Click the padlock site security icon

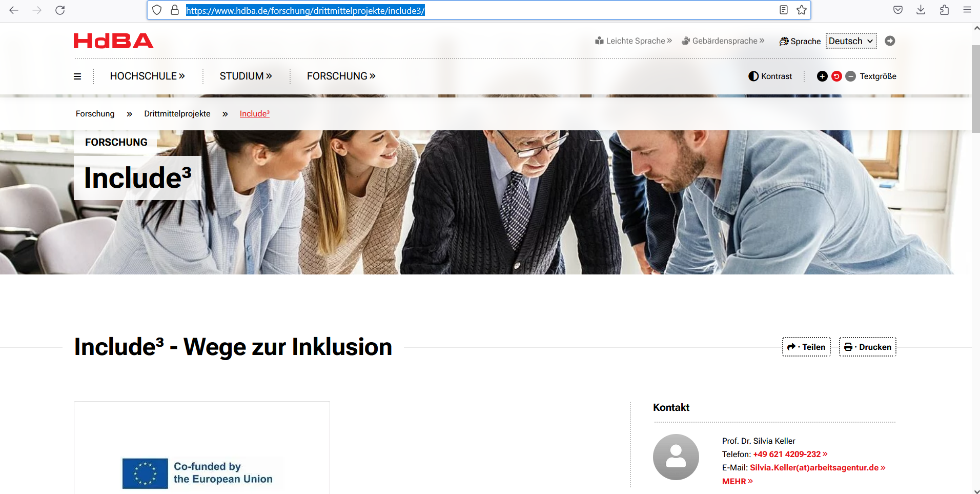pyautogui.click(x=175, y=10)
